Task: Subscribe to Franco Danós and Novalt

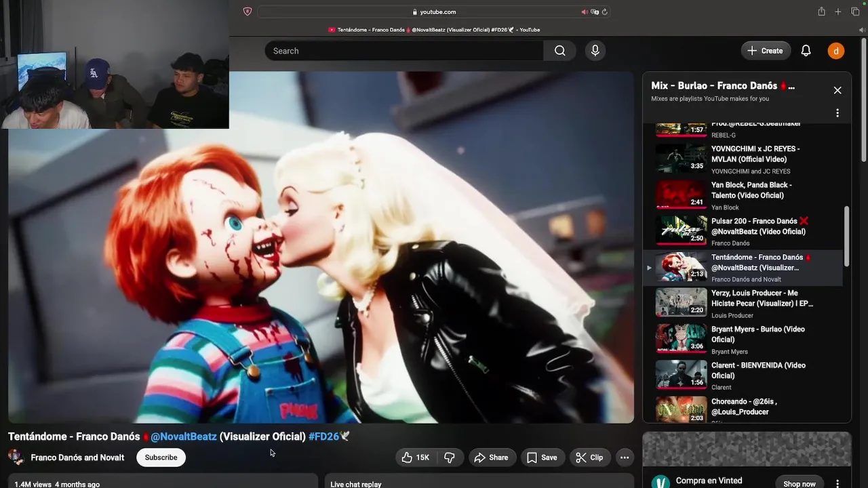Action: click(x=161, y=457)
